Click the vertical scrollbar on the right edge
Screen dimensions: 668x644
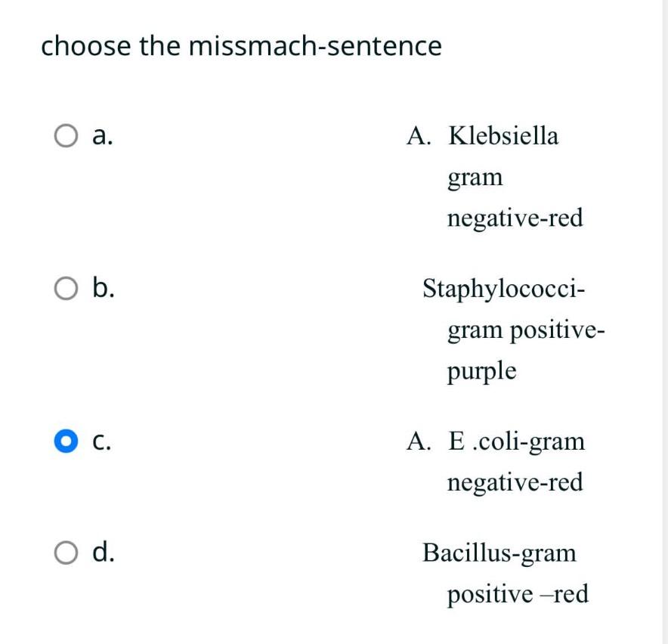pyautogui.click(x=664, y=322)
